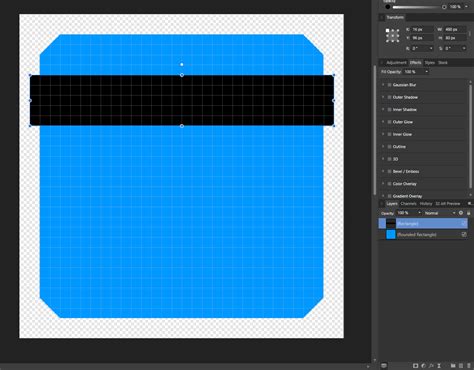Switch to the Adjustment tab
The height and width of the screenshot is (370, 474).
[x=396, y=63]
